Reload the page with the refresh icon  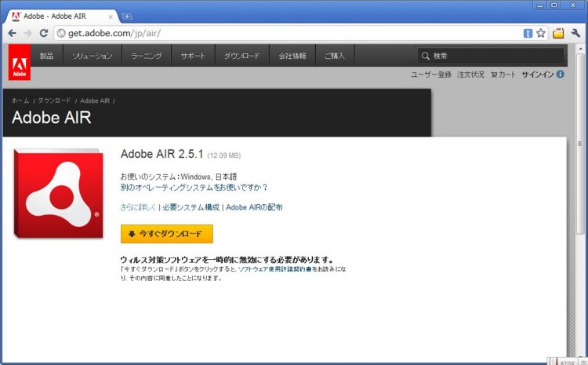[x=43, y=33]
